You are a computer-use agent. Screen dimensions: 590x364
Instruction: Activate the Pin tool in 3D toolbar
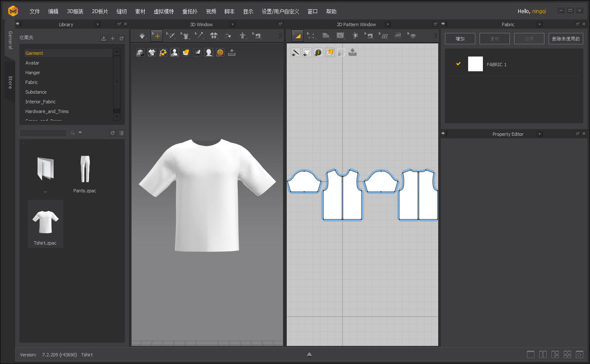[199, 36]
